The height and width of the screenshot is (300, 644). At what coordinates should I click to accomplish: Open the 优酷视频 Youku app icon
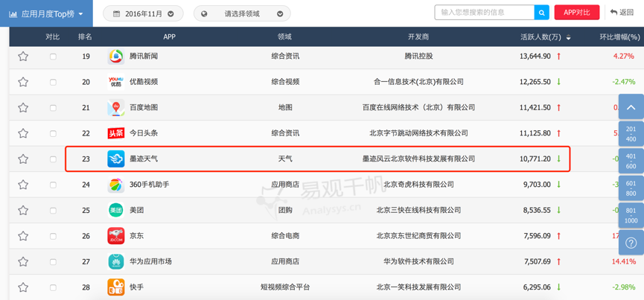point(116,82)
